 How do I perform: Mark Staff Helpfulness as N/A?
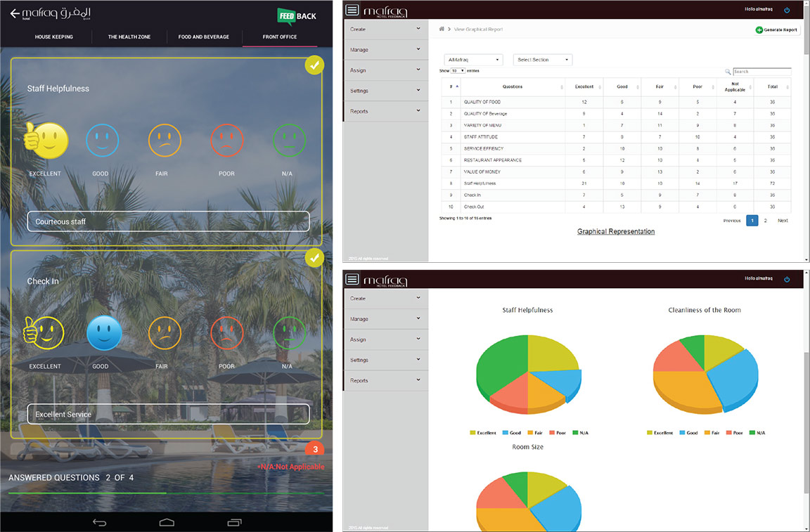(289, 140)
